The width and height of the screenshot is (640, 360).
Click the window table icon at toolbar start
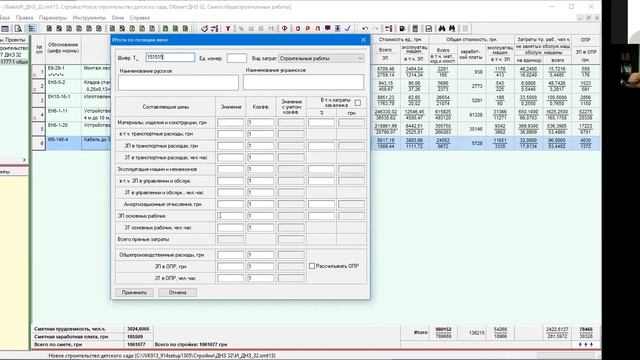[5, 28]
